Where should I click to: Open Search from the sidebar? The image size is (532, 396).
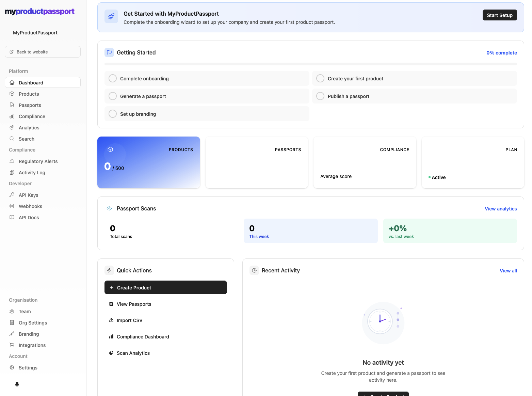click(x=26, y=139)
